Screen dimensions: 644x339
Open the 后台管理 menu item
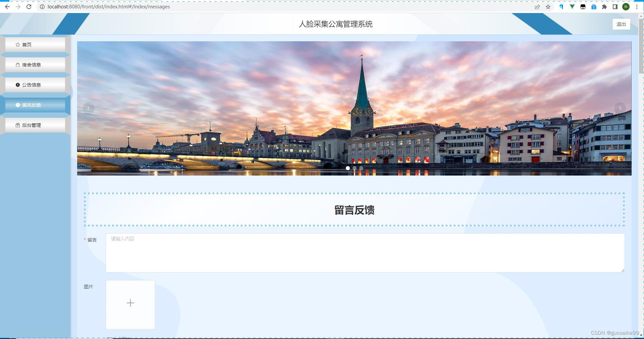click(x=35, y=125)
